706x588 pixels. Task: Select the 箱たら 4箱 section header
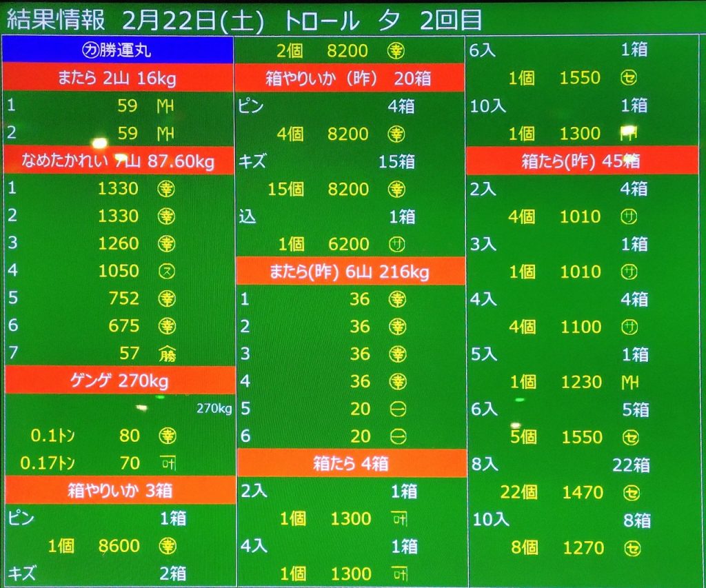point(350,464)
